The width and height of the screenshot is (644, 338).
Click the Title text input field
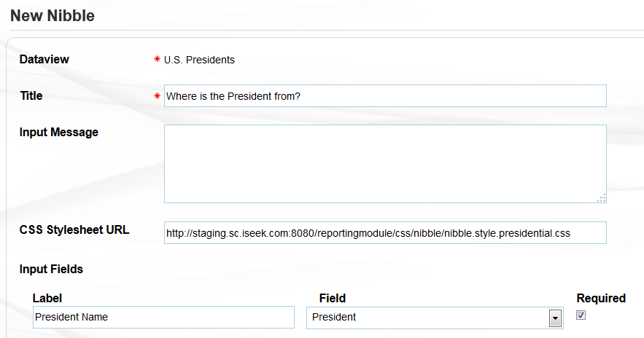385,96
